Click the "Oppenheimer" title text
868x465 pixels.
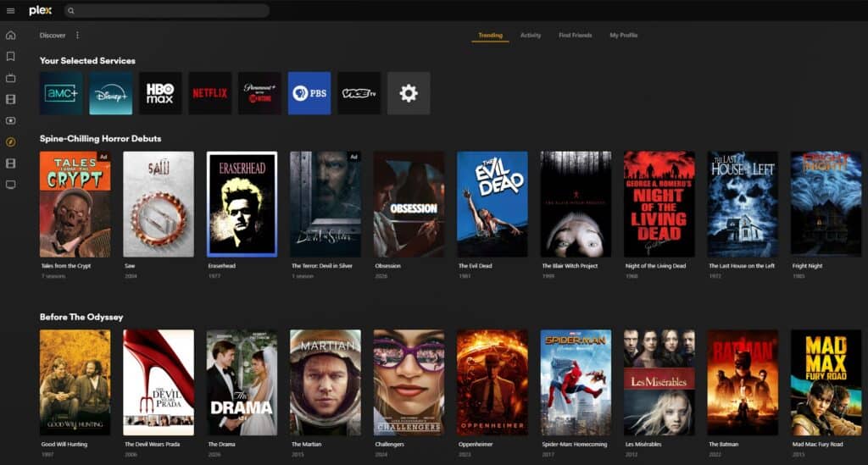click(x=476, y=445)
